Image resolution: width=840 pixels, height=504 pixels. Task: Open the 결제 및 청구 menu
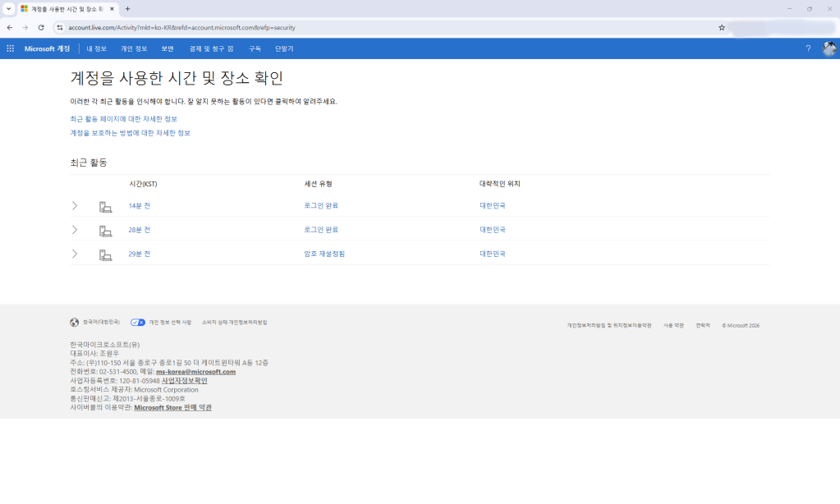pyautogui.click(x=212, y=48)
